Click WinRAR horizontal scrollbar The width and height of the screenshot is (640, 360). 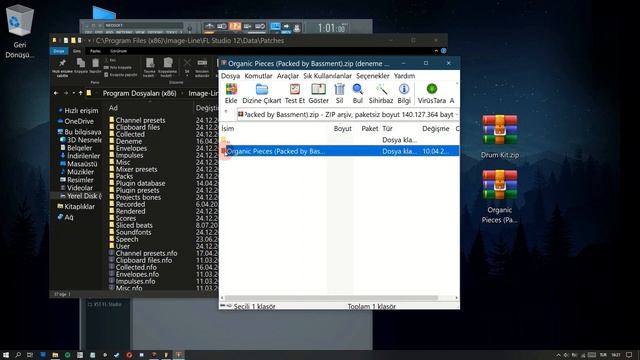pyautogui.click(x=331, y=298)
